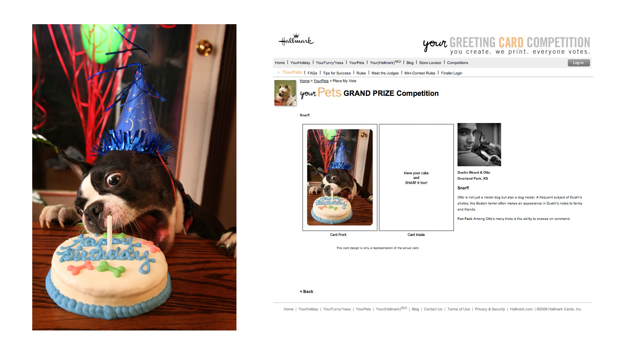Open Meet the Judges link
Image resolution: width=644 pixels, height=362 pixels.
[385, 73]
